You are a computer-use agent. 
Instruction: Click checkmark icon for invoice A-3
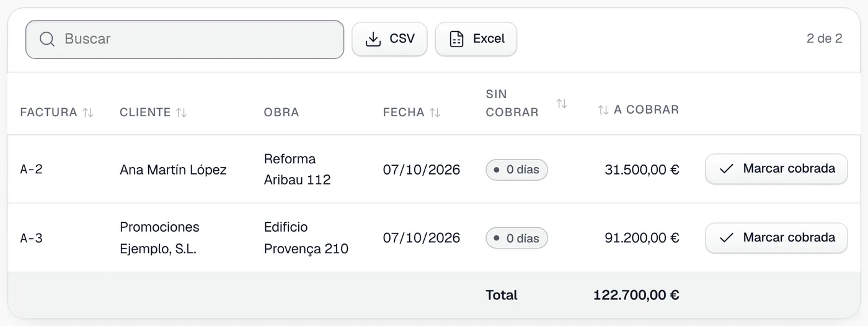pyautogui.click(x=727, y=238)
